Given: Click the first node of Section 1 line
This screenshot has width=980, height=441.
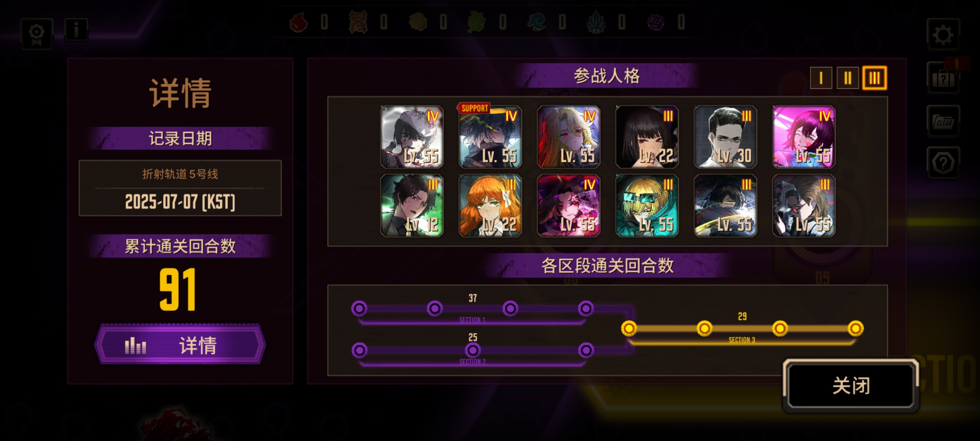Looking at the screenshot, I should click(x=359, y=309).
